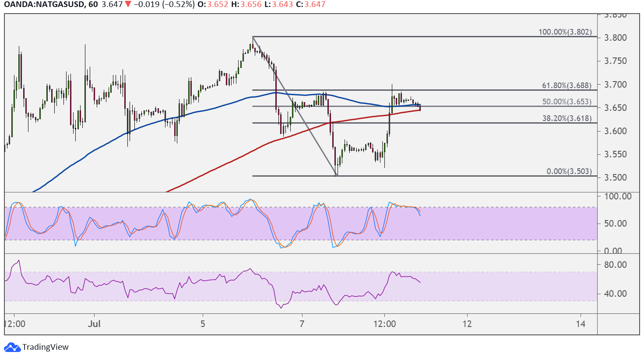The width and height of the screenshot is (644, 359).
Task: Click the 7 date label on time axis
Action: (x=302, y=324)
